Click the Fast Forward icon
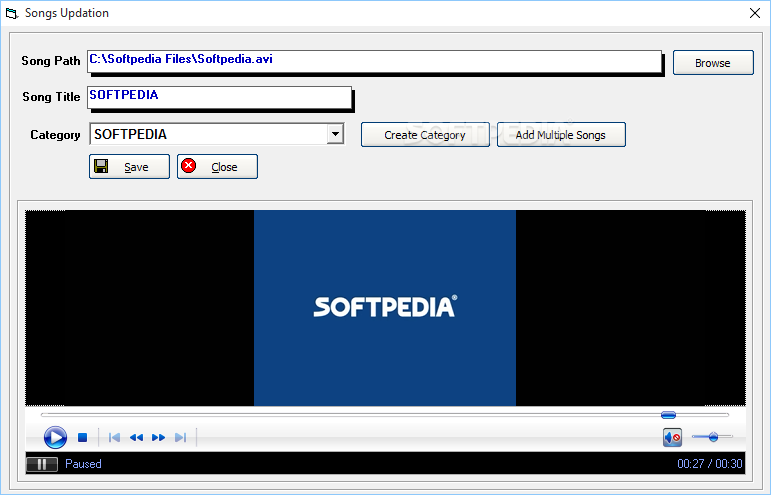The width and height of the screenshot is (771, 495). tap(158, 437)
